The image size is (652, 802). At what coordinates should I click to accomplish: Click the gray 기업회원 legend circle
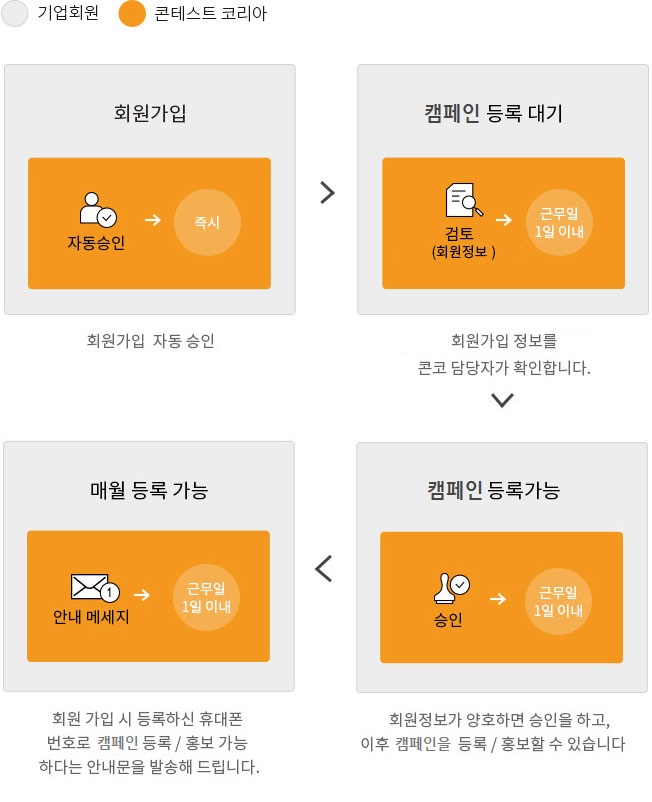(14, 13)
